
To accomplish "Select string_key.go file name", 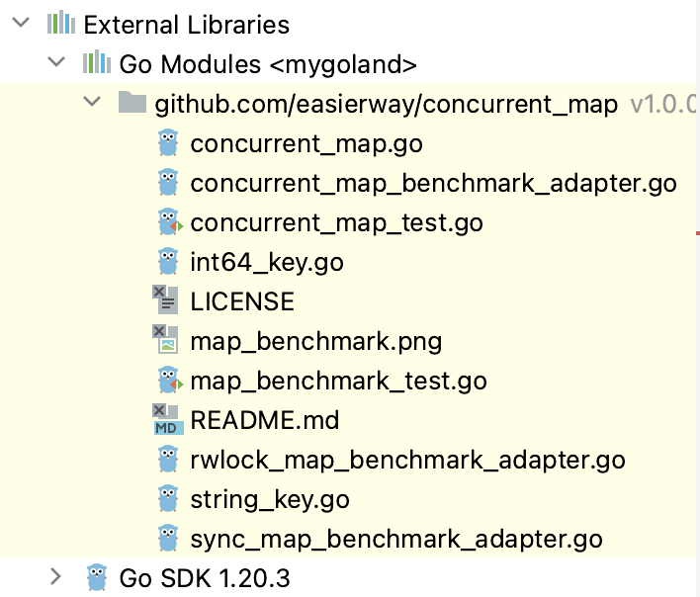I will pos(270,500).
